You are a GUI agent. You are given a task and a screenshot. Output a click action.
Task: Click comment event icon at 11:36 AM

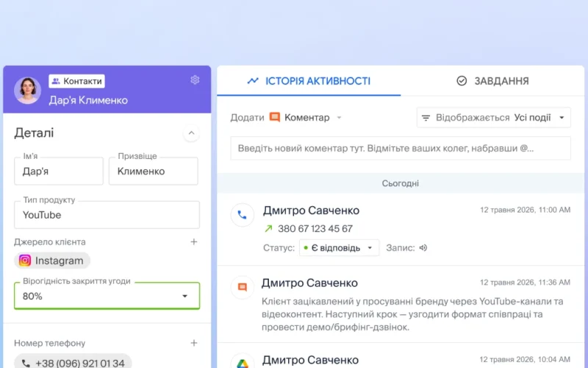[243, 288]
